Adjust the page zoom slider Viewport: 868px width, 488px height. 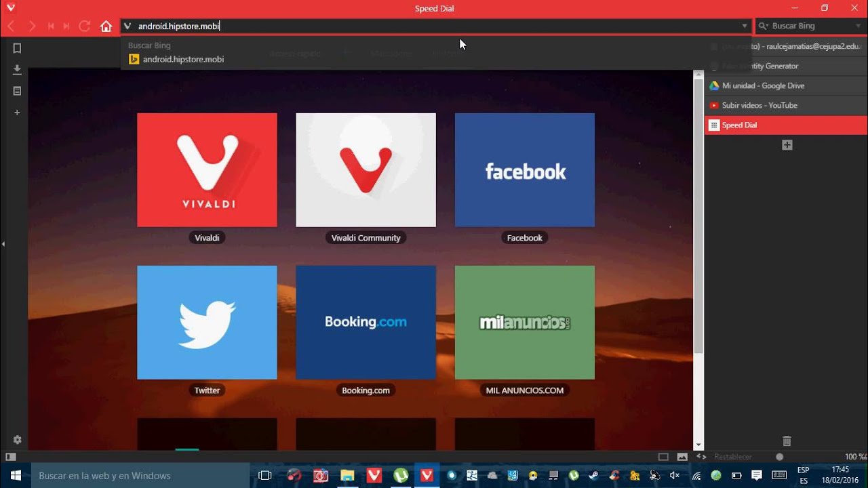pyautogui.click(x=779, y=457)
